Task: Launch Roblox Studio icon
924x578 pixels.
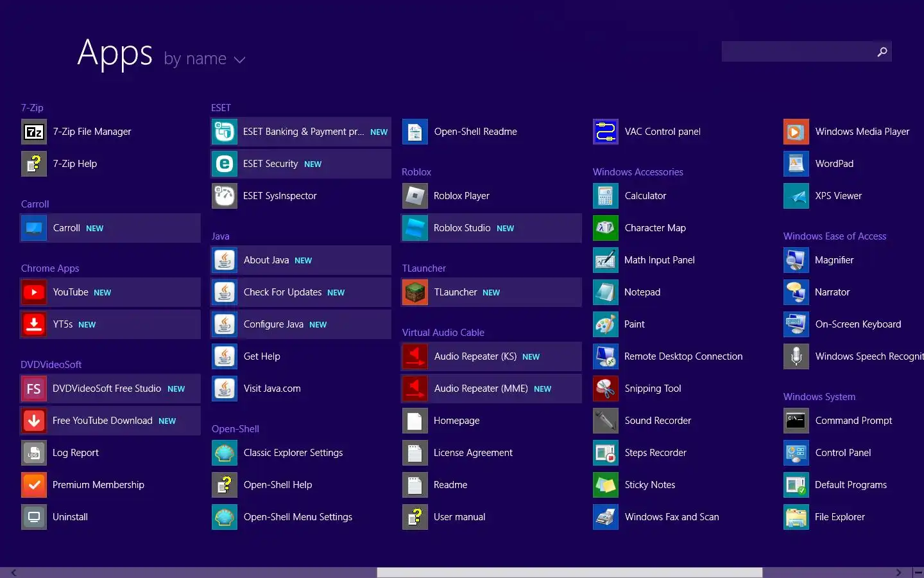Action: 415,228
